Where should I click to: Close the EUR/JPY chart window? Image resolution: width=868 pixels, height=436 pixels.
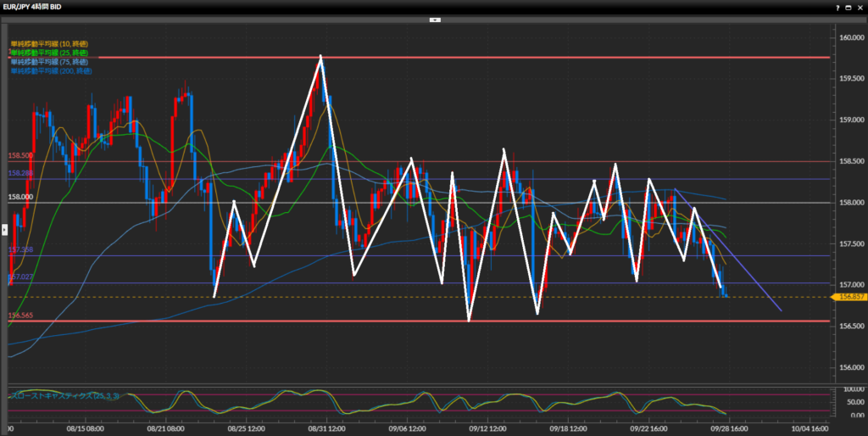click(x=859, y=6)
